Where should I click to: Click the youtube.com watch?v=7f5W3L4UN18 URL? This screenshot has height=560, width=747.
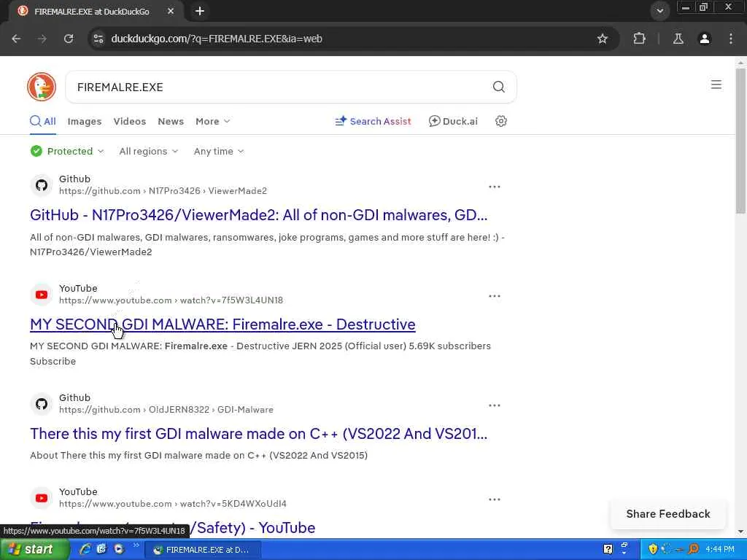(171, 300)
